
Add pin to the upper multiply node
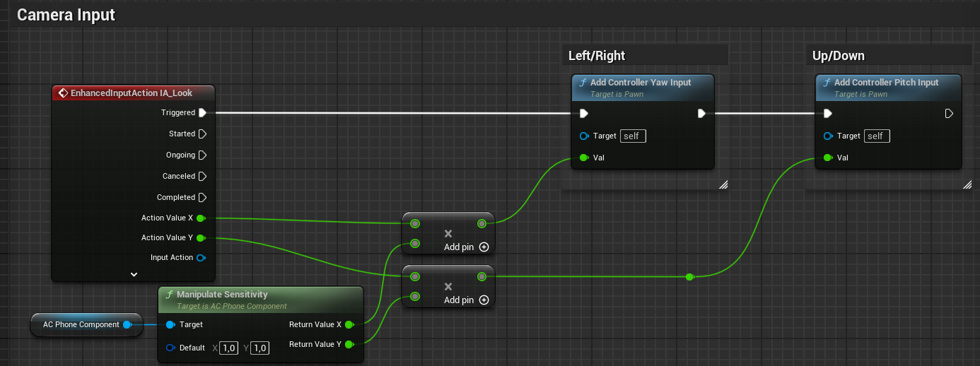[484, 247]
